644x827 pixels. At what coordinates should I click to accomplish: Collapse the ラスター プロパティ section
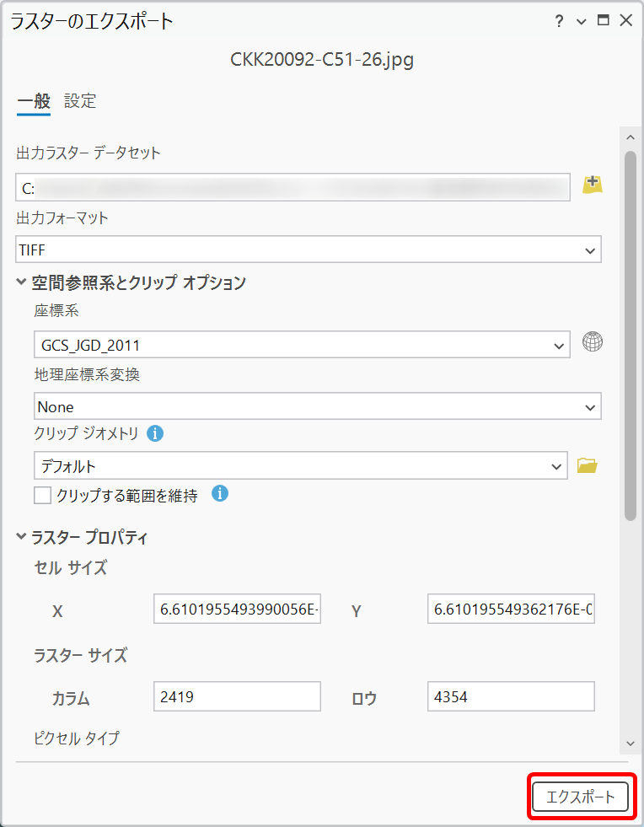pyautogui.click(x=21, y=536)
